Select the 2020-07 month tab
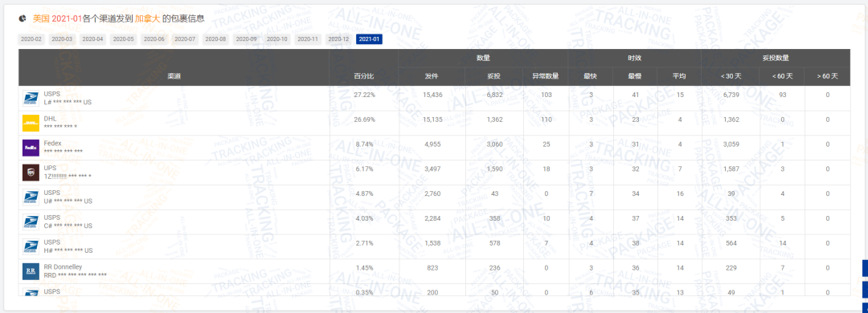 (x=185, y=39)
